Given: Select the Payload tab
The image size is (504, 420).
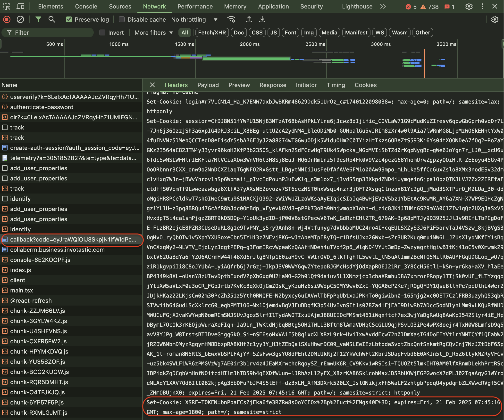Looking at the screenshot, I should (x=208, y=84).
